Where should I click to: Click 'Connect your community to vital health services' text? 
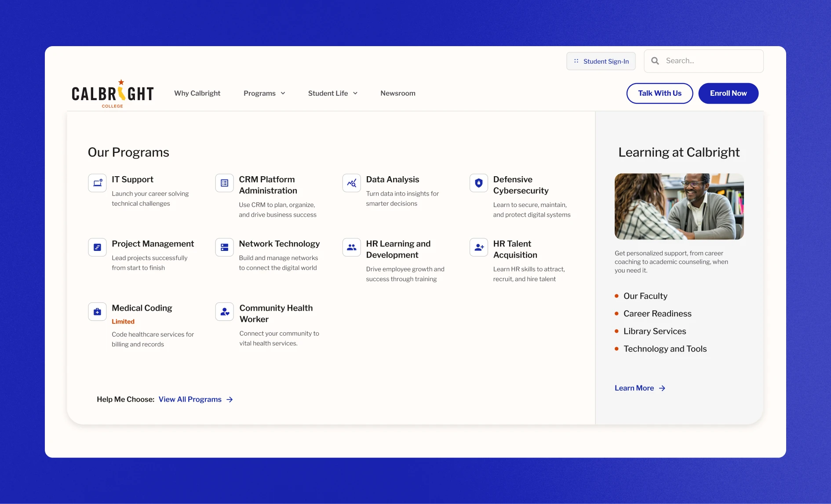(279, 338)
